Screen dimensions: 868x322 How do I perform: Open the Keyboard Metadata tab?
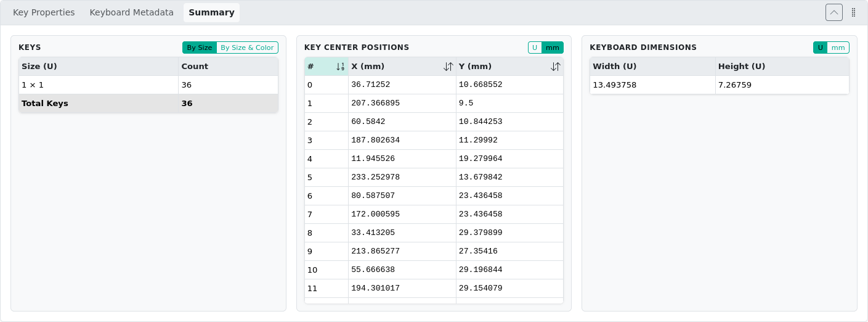(x=131, y=12)
